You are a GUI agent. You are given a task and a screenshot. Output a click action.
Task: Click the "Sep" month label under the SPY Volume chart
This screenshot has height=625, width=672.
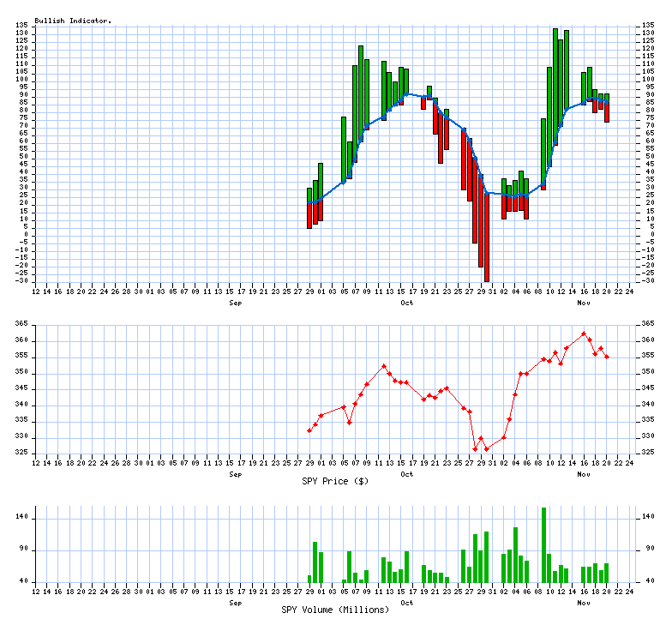235,603
